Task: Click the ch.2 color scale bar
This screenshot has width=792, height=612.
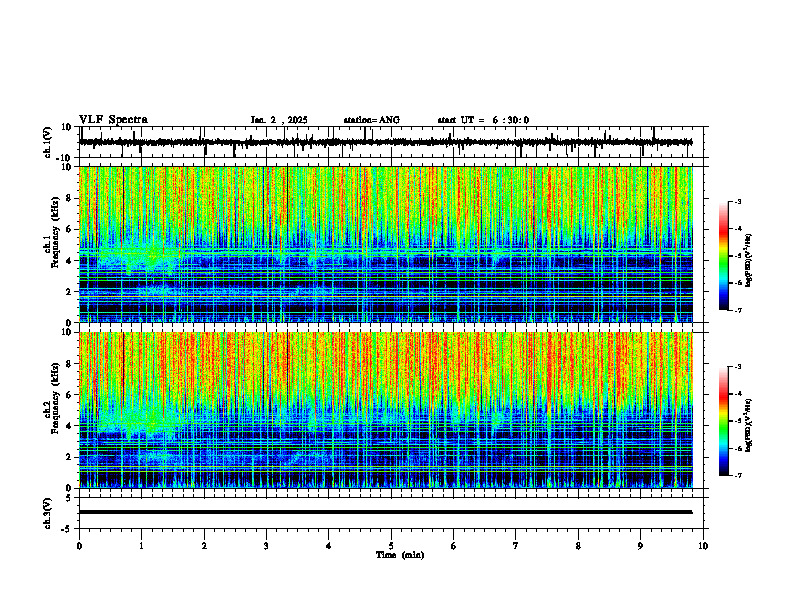Action: (723, 421)
